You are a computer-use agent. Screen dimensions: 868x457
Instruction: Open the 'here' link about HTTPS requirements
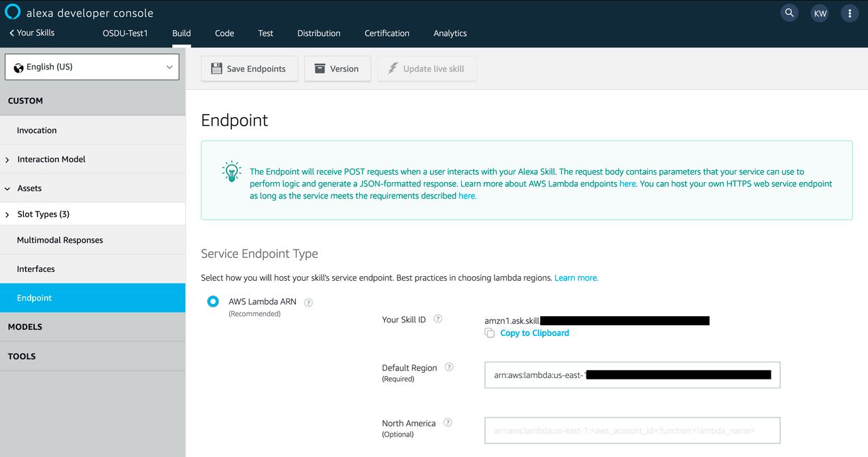[467, 196]
